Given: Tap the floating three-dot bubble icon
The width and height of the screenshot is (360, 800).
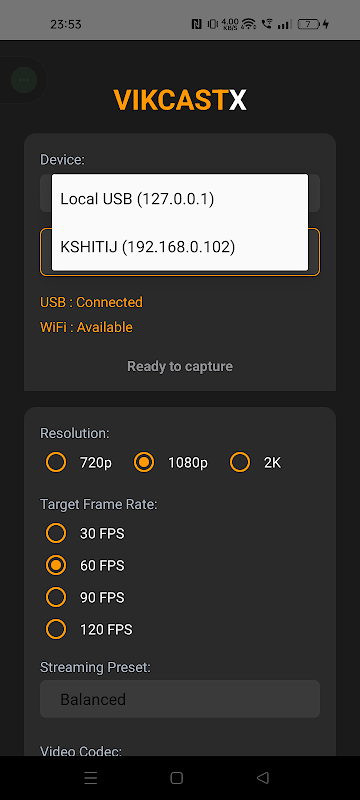Looking at the screenshot, I should pyautogui.click(x=23, y=80).
